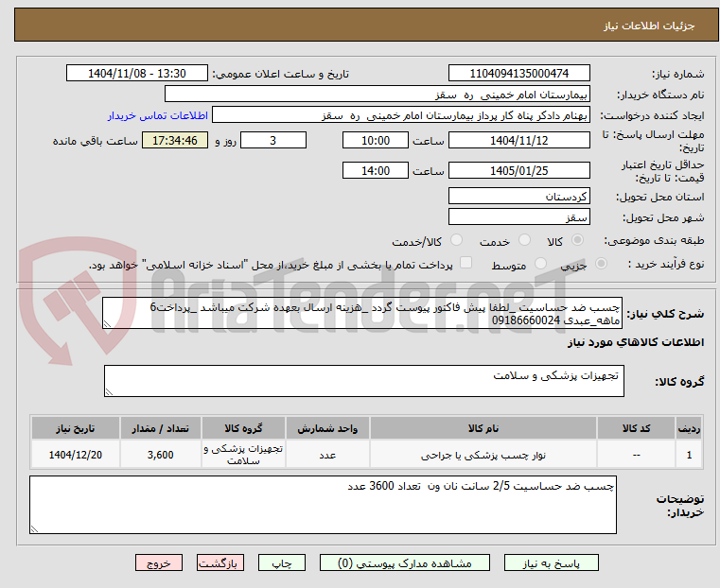The height and width of the screenshot is (588, 720).
Task: Open the اطلاعات تماس خریدار link
Action: point(158,115)
